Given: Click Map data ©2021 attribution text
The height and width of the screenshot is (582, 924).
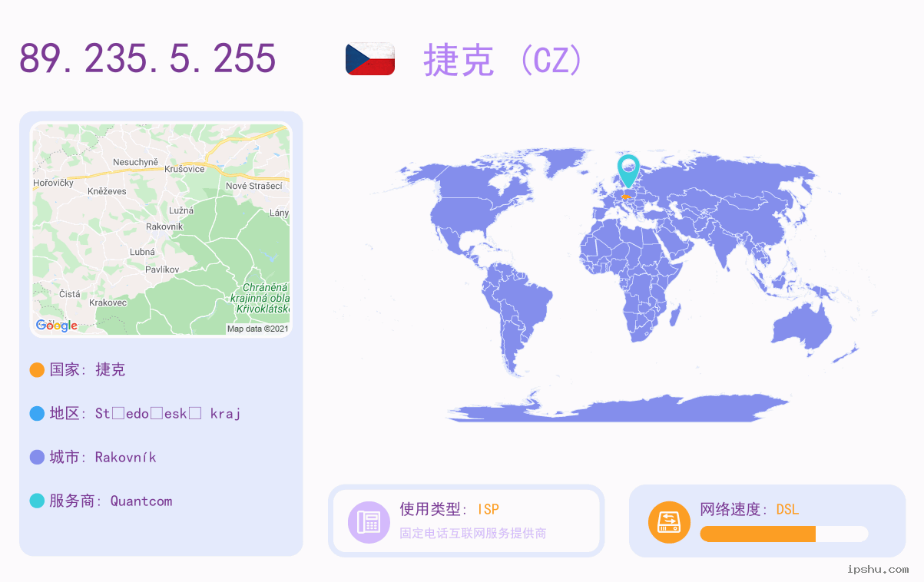Looking at the screenshot, I should 258,329.
